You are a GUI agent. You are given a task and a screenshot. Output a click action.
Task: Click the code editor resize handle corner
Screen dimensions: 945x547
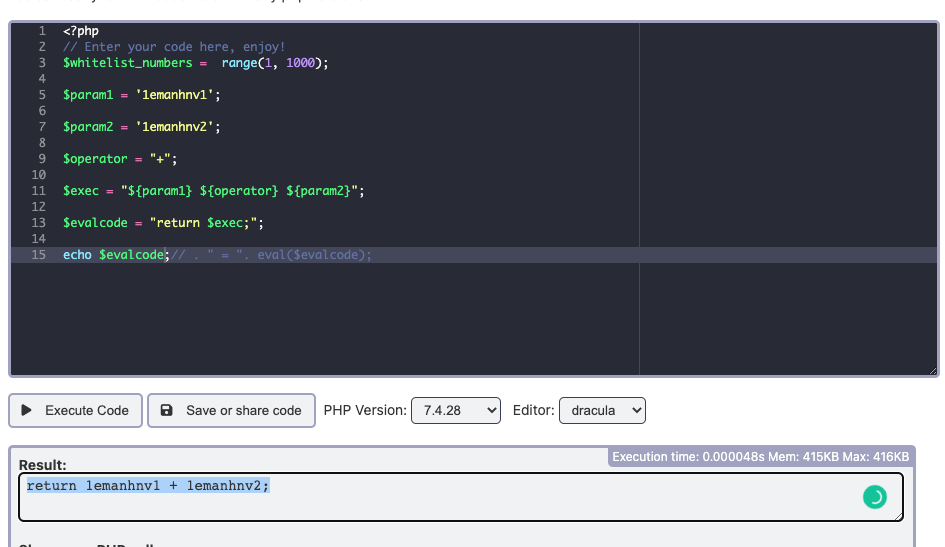pyautogui.click(x=932, y=370)
